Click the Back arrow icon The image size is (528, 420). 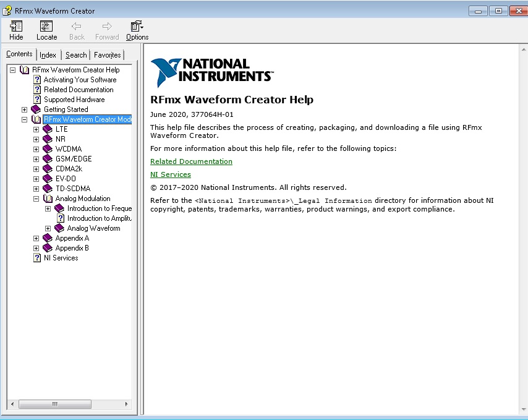point(77,26)
